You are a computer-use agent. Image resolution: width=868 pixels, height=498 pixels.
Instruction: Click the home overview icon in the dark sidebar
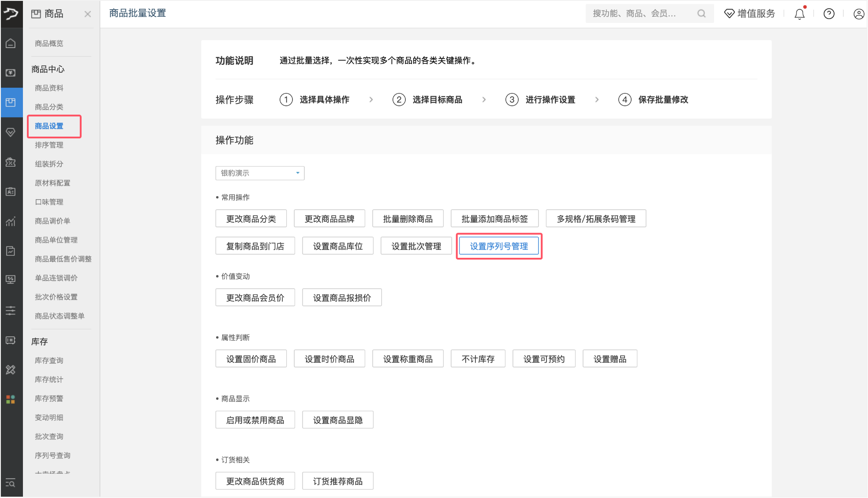tap(11, 43)
